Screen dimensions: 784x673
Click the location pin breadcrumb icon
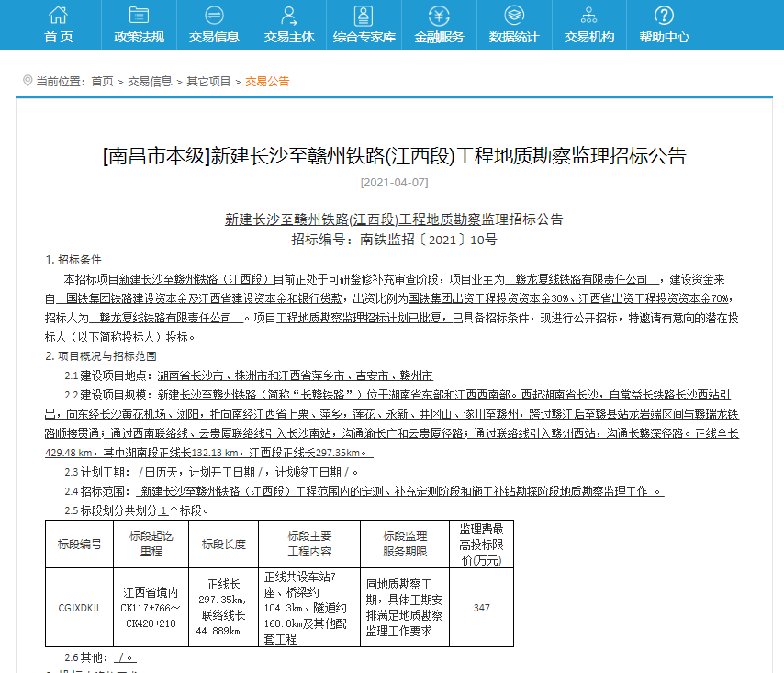pyautogui.click(x=28, y=81)
